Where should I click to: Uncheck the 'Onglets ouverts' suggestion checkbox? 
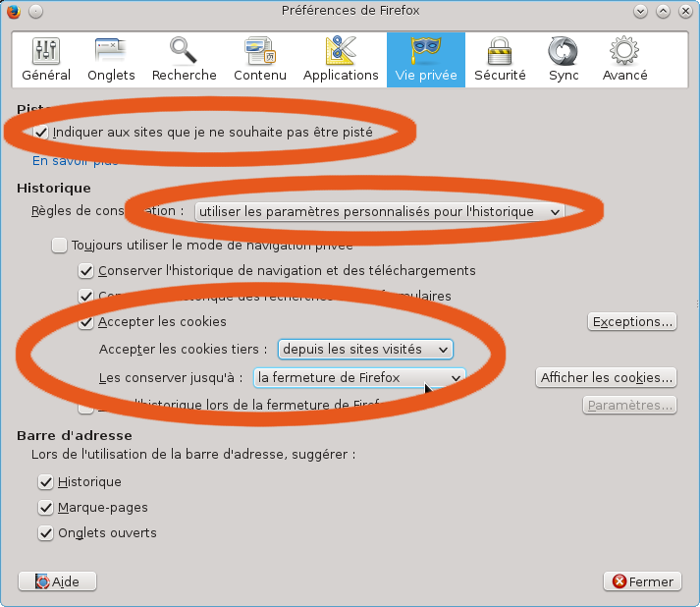pos(45,533)
